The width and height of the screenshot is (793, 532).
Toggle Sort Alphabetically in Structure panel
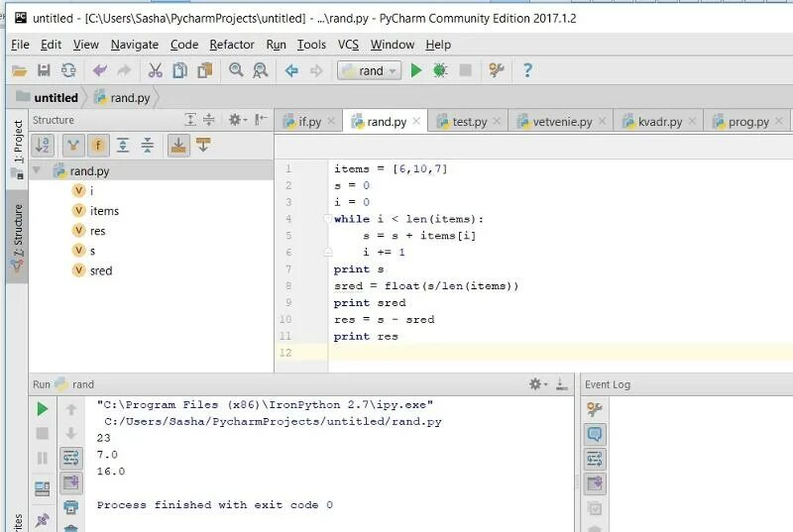click(43, 146)
